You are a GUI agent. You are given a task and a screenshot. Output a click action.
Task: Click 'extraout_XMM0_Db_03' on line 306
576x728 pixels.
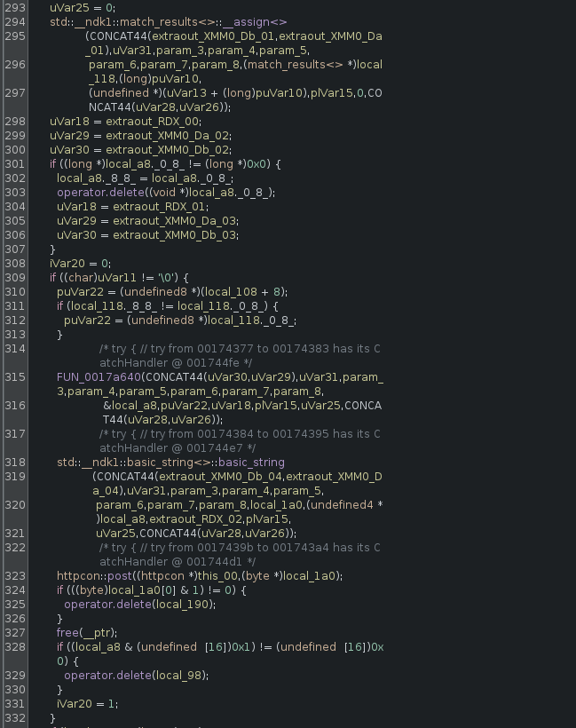(x=175, y=235)
